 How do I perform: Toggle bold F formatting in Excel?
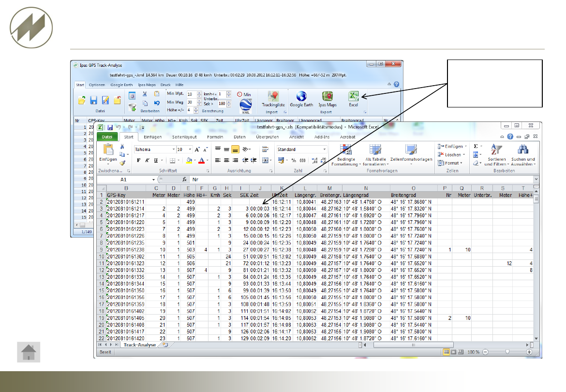[x=139, y=160]
